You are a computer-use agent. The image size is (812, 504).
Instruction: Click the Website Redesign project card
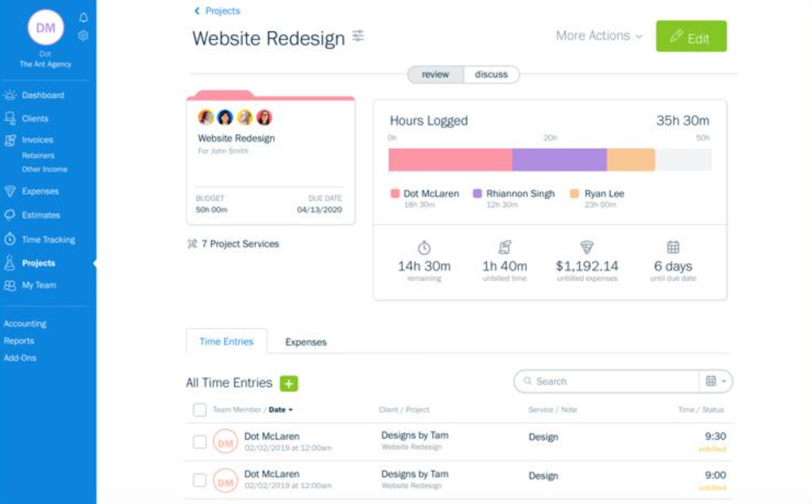[x=271, y=159]
